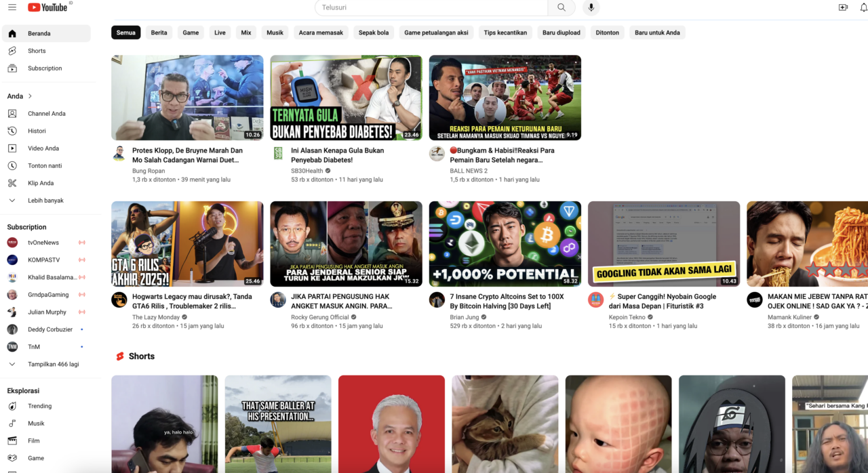Open the hamburger guide menu
The width and height of the screenshot is (868, 473).
(12, 7)
